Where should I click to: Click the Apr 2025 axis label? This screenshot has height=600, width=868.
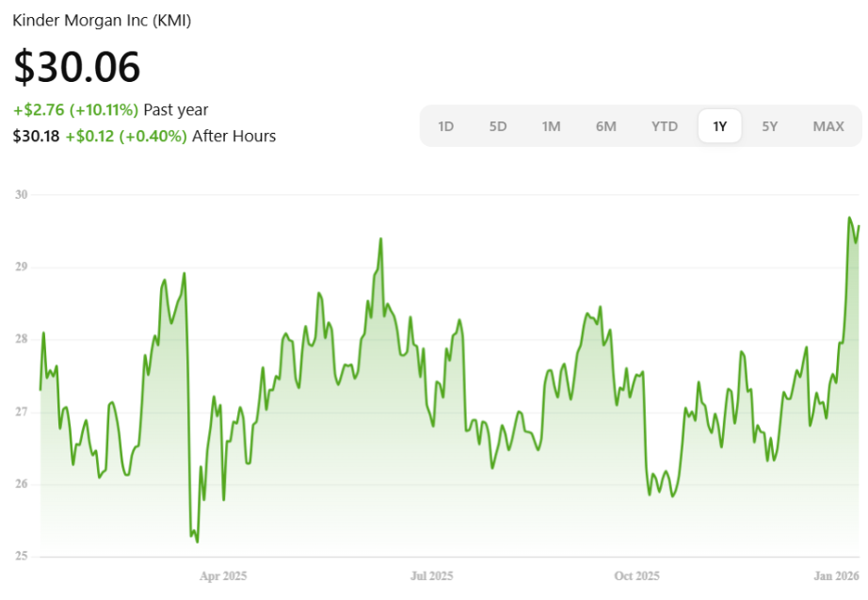pos(223,576)
